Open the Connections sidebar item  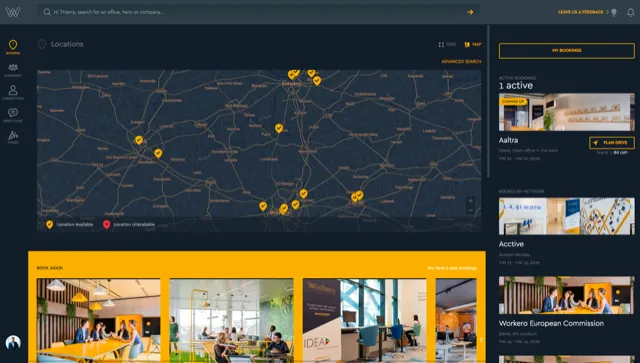13,92
